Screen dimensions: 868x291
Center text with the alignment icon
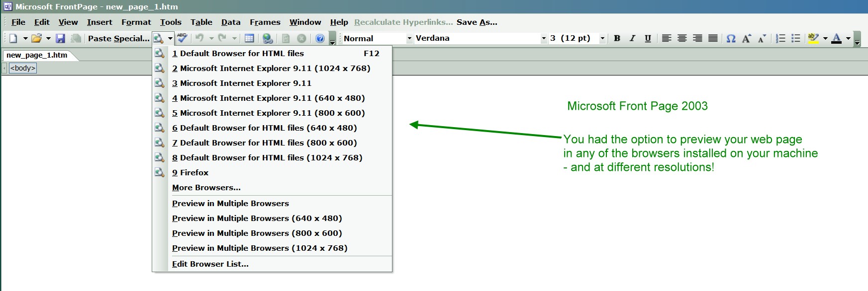[682, 38]
